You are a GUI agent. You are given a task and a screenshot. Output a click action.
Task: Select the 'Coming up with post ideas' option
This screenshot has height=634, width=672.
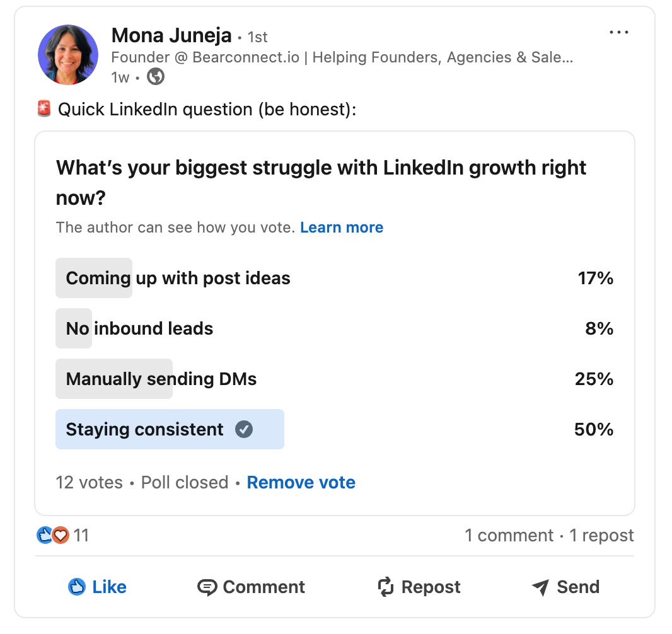(178, 278)
